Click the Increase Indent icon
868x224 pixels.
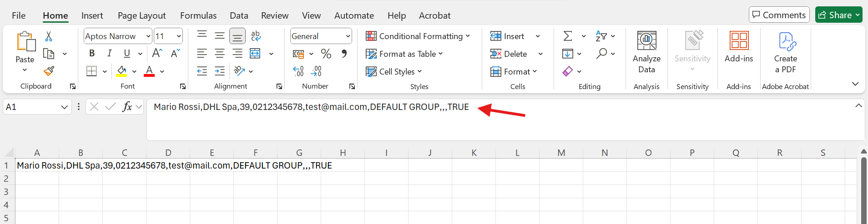pyautogui.click(x=220, y=71)
